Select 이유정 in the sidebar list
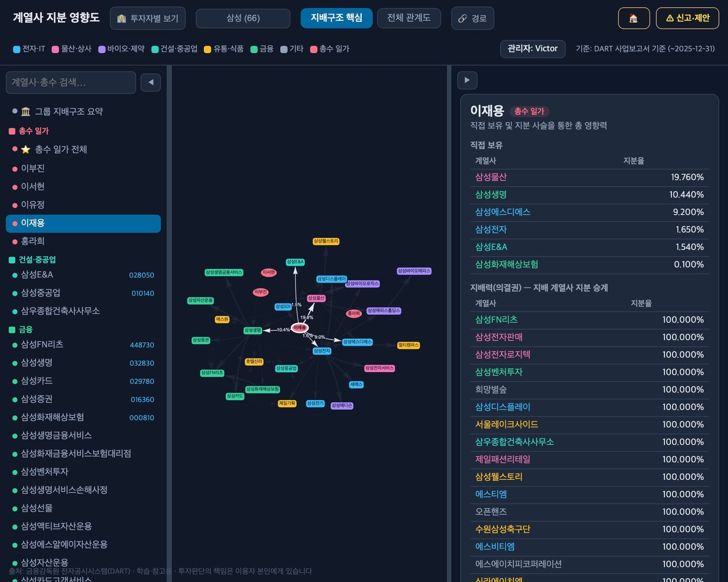 [83, 205]
